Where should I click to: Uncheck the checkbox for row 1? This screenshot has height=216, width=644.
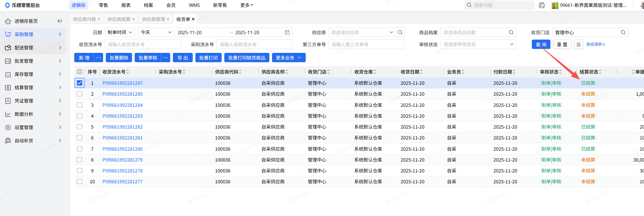click(x=80, y=83)
